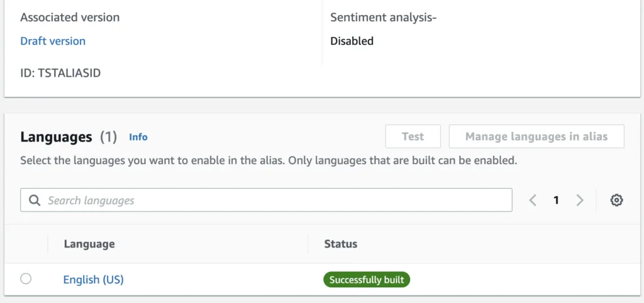
Task: Click the Languages section heading
Action: pos(56,136)
